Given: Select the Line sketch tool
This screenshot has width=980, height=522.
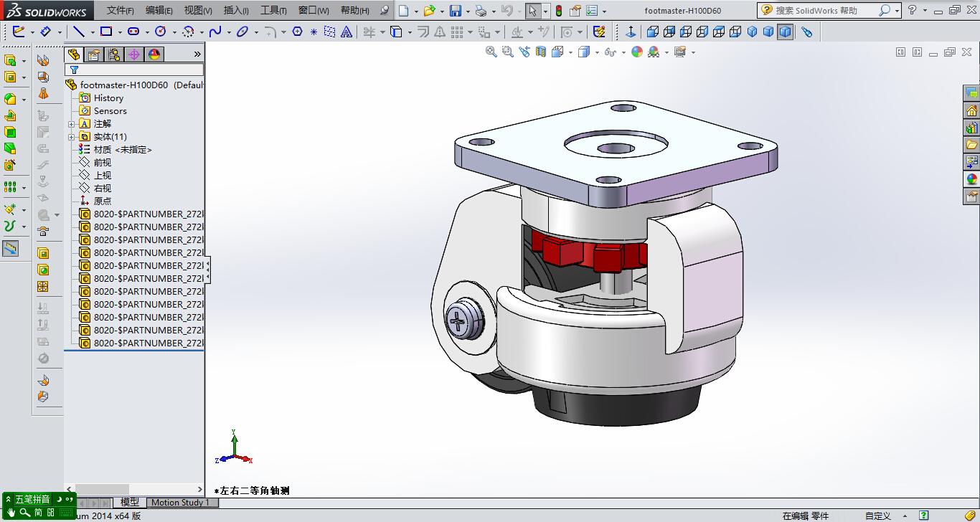Looking at the screenshot, I should (x=79, y=32).
